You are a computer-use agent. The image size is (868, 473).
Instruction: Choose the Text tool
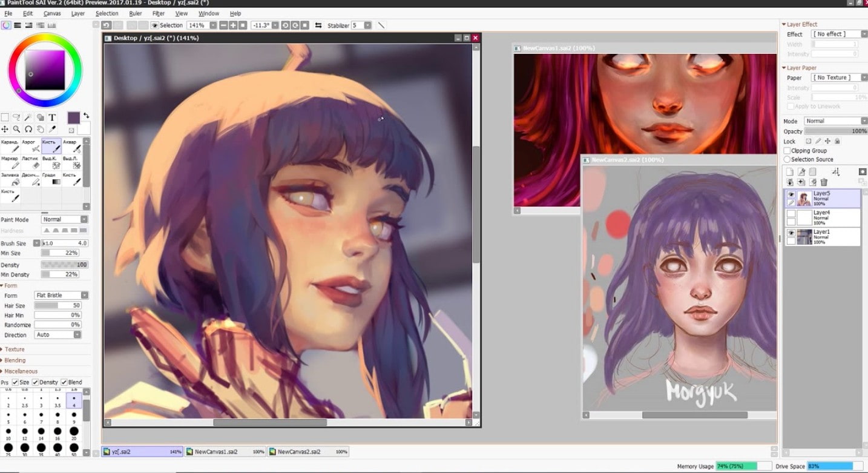point(52,117)
